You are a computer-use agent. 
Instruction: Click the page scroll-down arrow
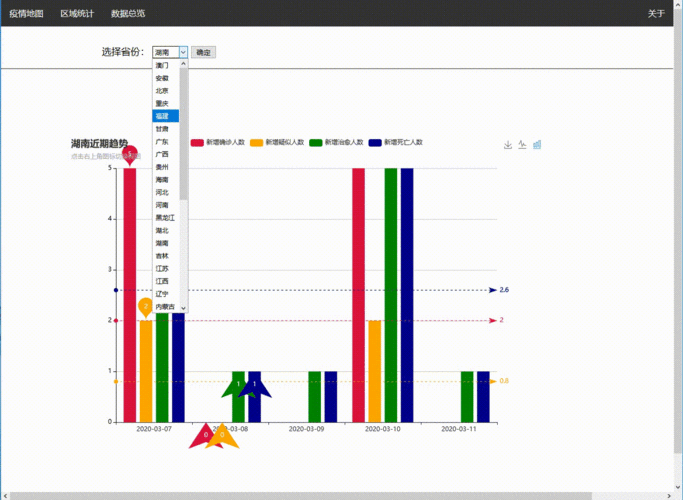pyautogui.click(x=679, y=488)
